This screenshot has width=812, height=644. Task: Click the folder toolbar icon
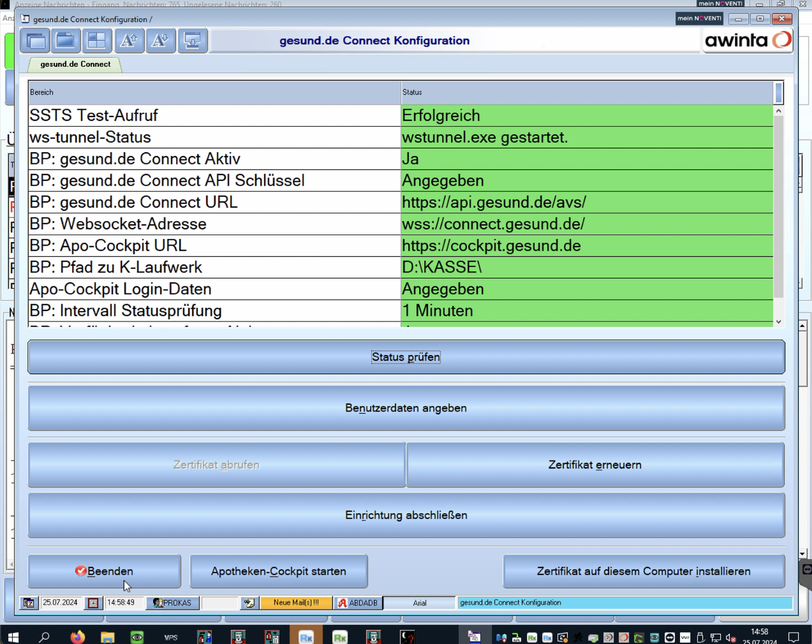click(65, 41)
